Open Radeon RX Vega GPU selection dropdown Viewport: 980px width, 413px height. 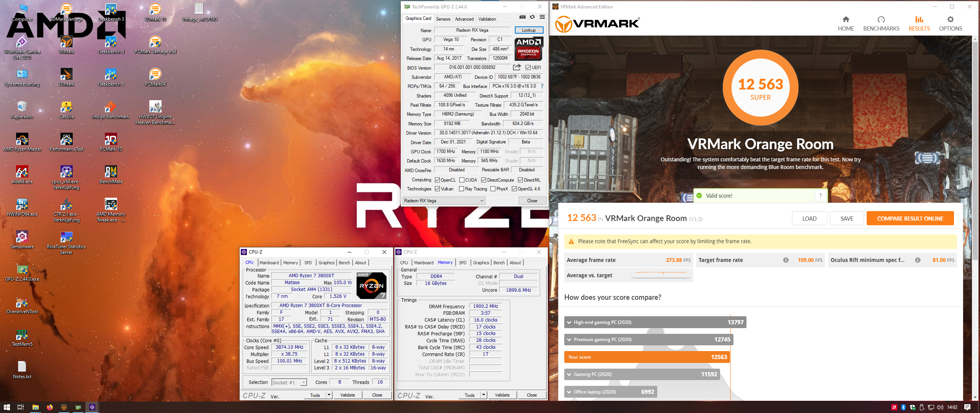point(444,201)
